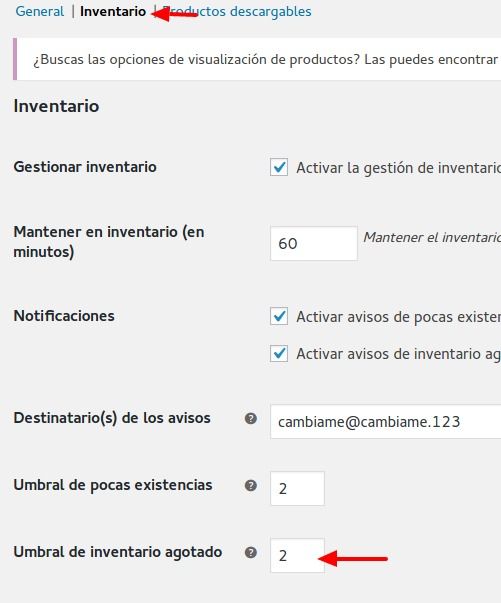Uncheck Activar avisos de inventario agotado
The image size is (501, 603).
click(279, 353)
